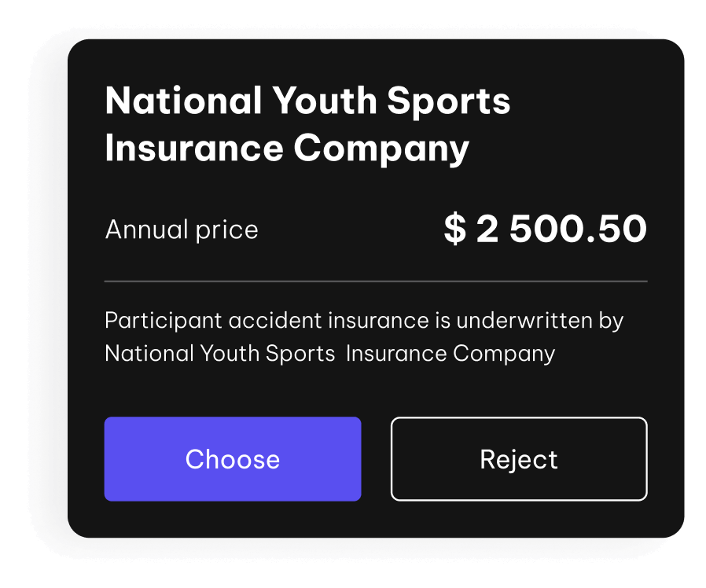This screenshot has width=706, height=588.
Task: Click the Insurance Company heading line
Action: (x=287, y=149)
